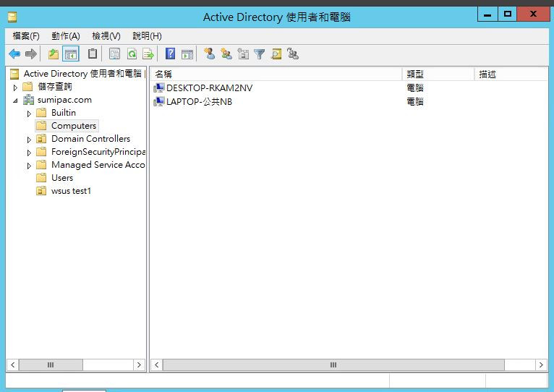Select the Users container
Screen dimensions: 554x392
click(x=62, y=178)
